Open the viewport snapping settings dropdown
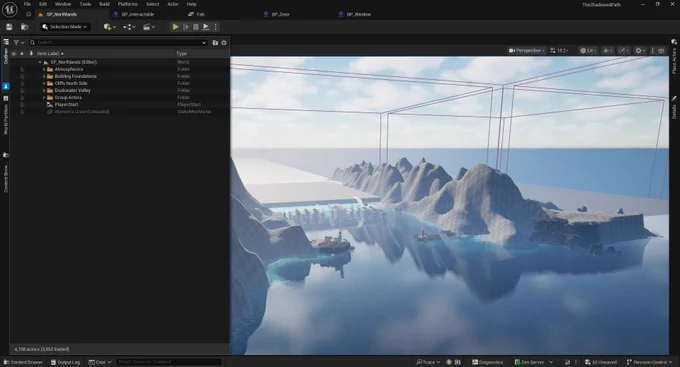Screen dimensions: 680x367 pyautogui.click(x=640, y=51)
